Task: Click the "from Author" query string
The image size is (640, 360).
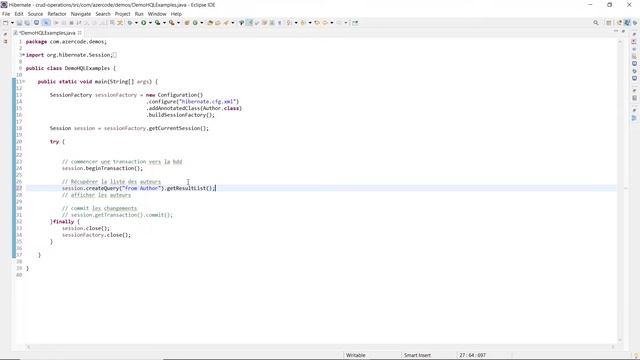Action: point(142,188)
